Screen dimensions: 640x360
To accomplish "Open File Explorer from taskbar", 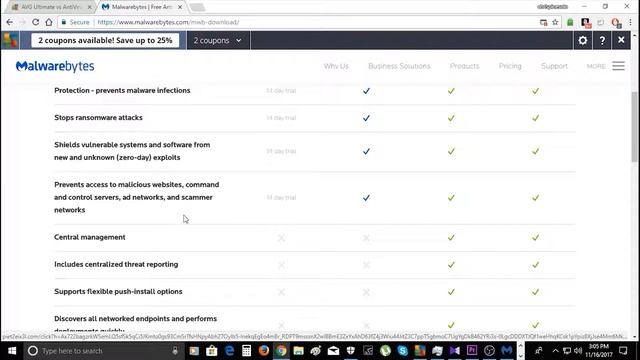I will (298, 351).
